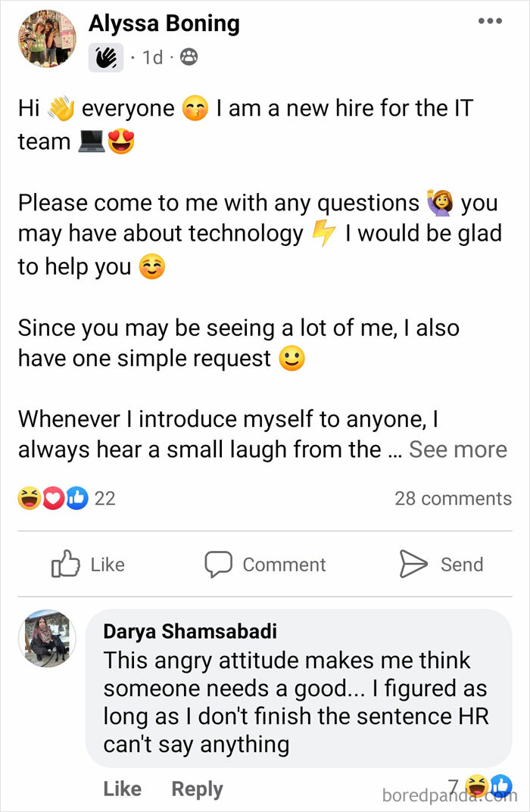Click the blue like reaction icon beside 22
This screenshot has height=812, width=530.
click(76, 498)
